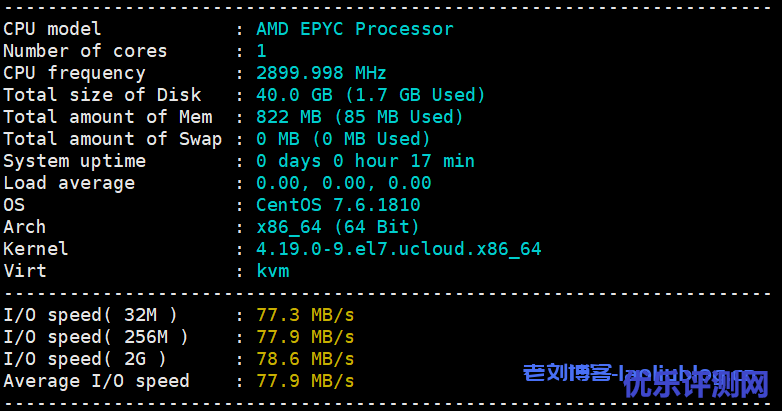The height and width of the screenshot is (411, 782).
Task: Click the CPU model label
Action: [x=52, y=29]
